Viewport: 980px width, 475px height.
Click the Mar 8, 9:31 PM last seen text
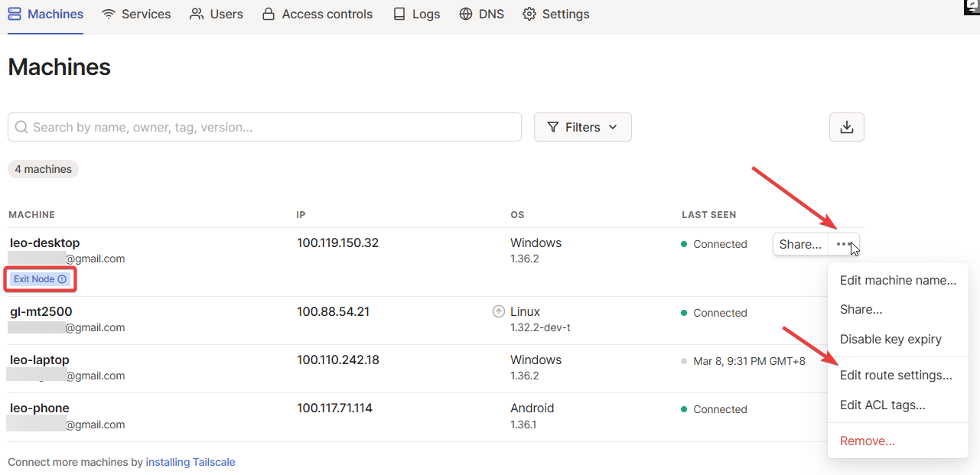pos(749,361)
